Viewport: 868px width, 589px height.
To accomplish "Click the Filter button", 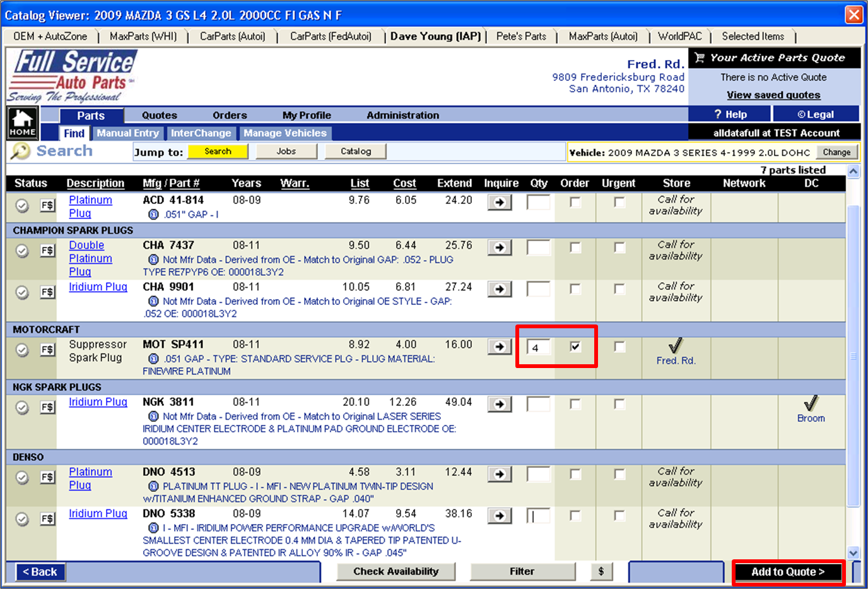I will (x=522, y=571).
